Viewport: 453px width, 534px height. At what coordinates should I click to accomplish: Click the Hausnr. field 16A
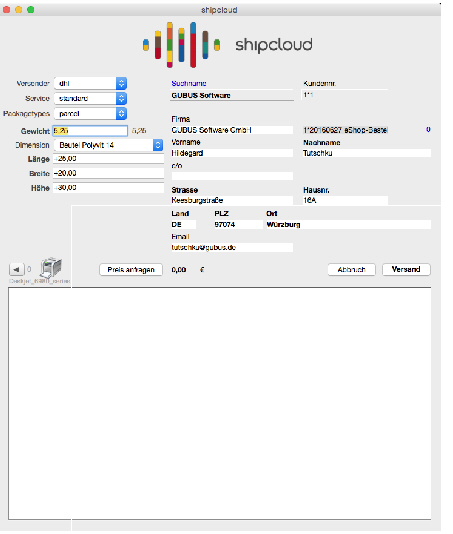[345, 200]
